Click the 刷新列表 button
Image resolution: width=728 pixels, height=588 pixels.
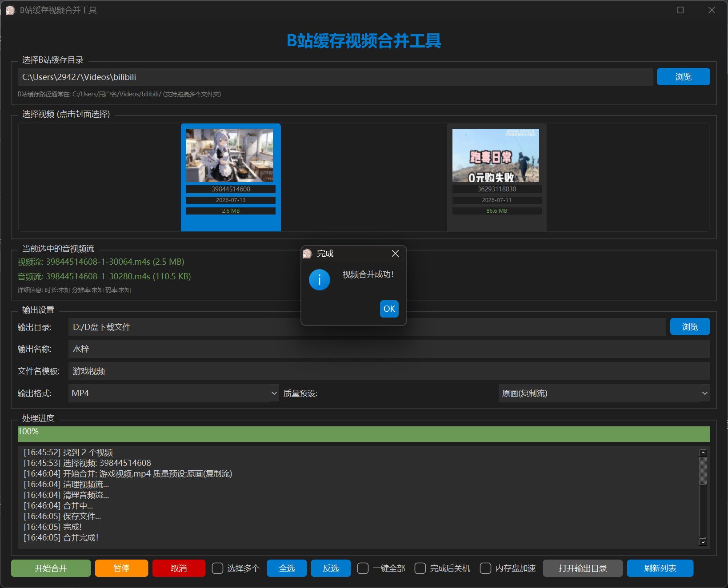pos(660,568)
